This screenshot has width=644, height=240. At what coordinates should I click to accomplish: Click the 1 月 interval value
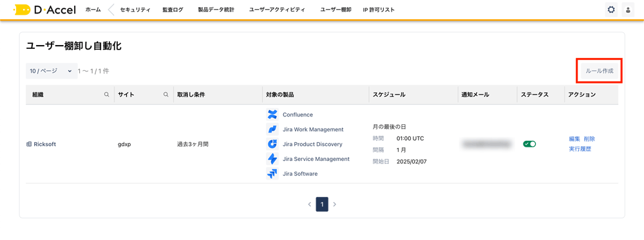point(401,150)
